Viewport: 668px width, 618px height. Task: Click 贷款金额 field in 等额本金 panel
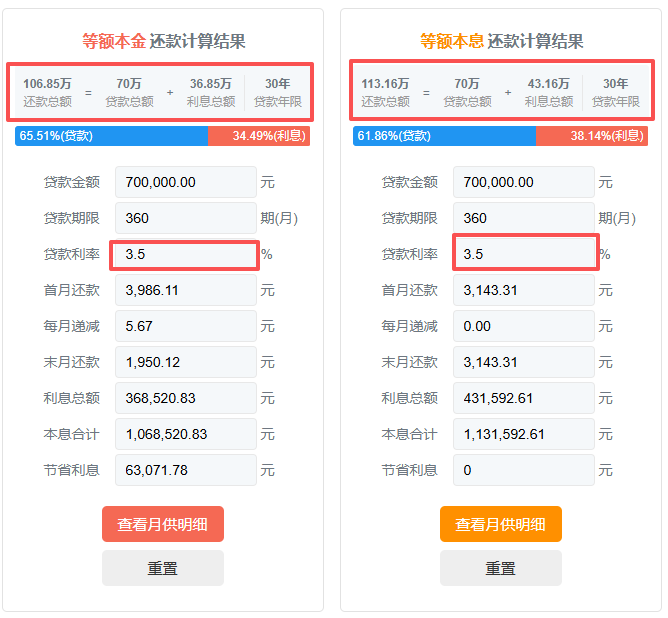(x=186, y=182)
